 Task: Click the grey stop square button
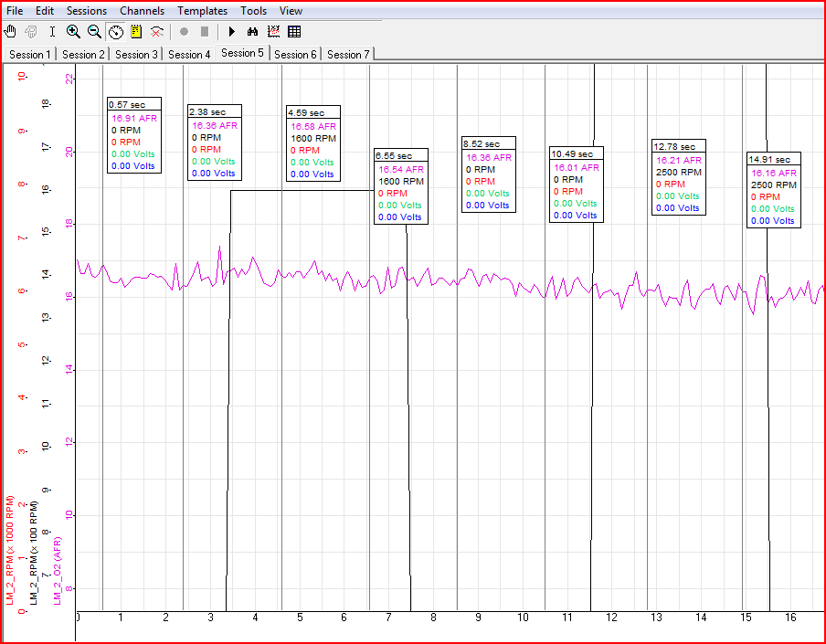(x=205, y=32)
